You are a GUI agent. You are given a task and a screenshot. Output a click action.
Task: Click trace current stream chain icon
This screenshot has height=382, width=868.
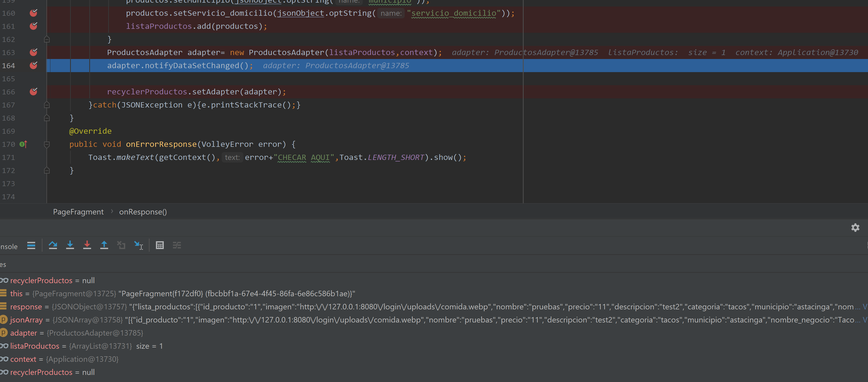tap(177, 245)
